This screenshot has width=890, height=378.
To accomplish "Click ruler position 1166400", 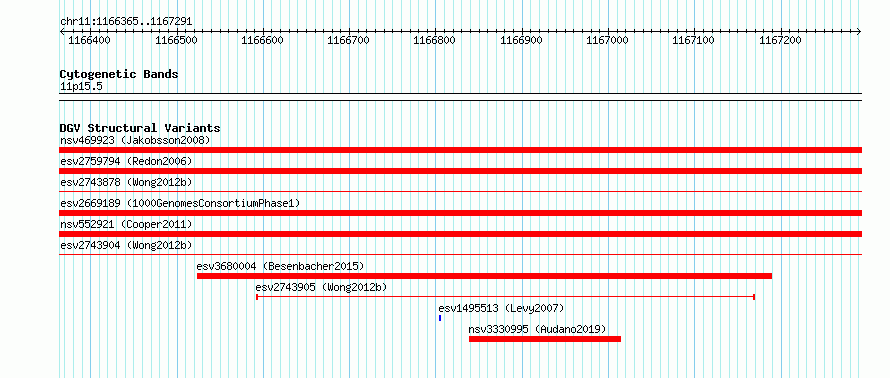I will click(89, 40).
